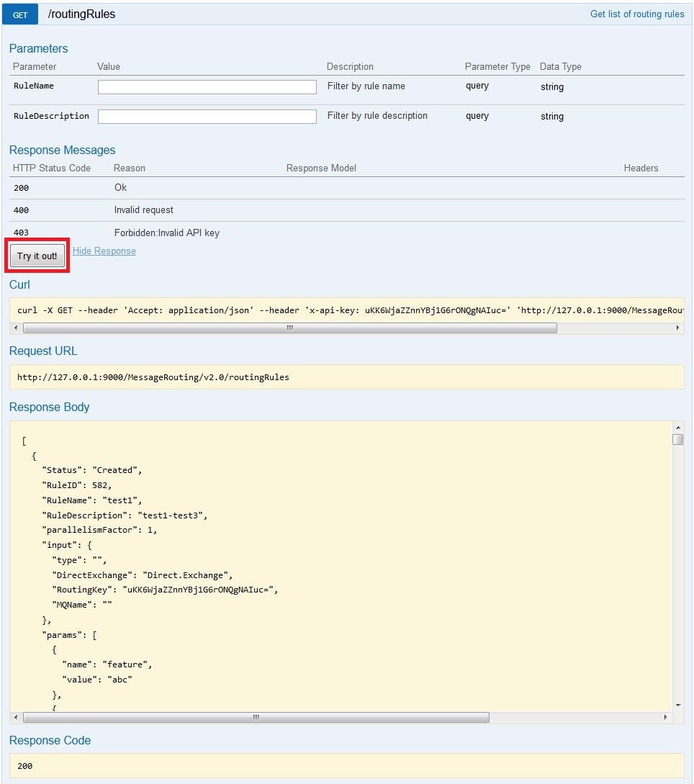Click the Curl heading
694x784 pixels.
click(x=19, y=284)
